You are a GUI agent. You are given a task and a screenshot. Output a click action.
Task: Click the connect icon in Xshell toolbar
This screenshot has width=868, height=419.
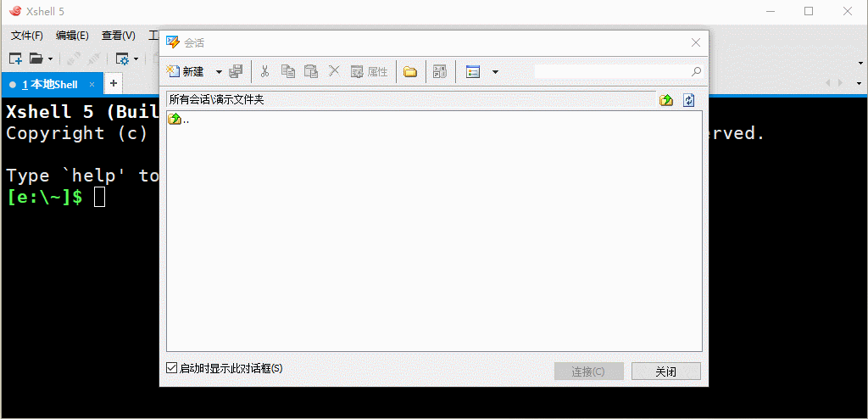[72, 59]
